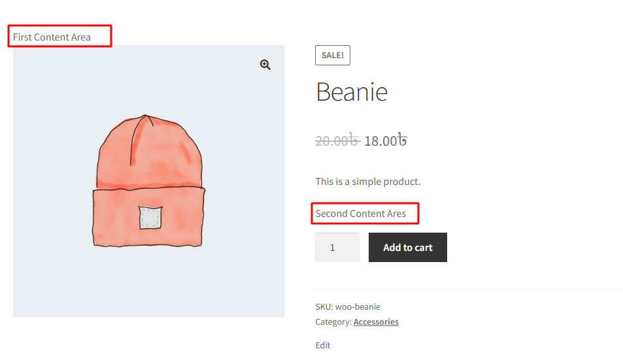Click the SKU woo-beanie text
This screenshot has height=364, width=623.
[x=348, y=306]
